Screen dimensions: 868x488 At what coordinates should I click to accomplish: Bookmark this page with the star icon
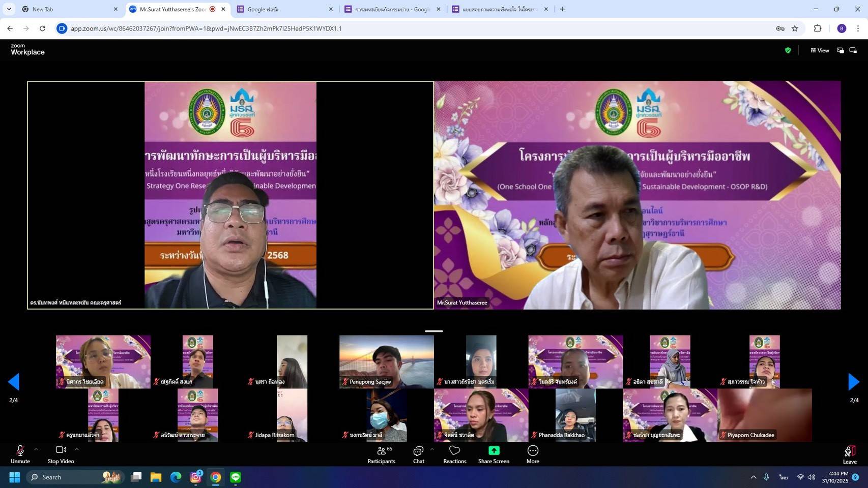click(x=795, y=28)
